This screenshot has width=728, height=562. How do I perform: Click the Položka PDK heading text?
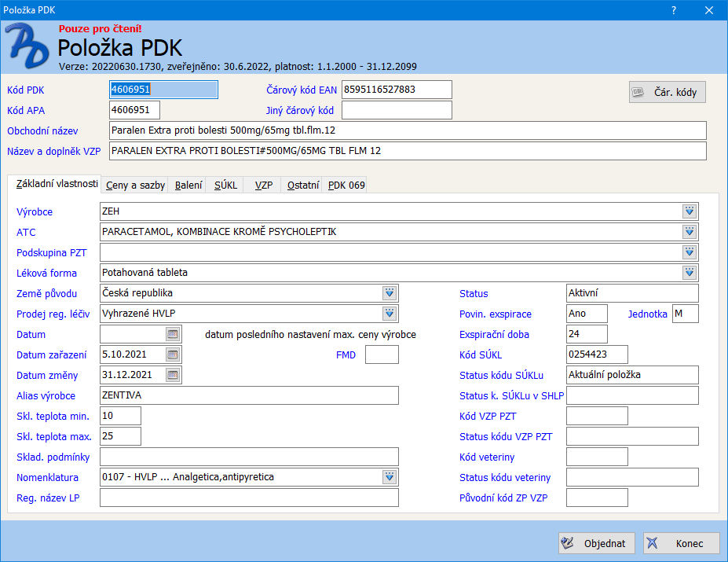[120, 48]
